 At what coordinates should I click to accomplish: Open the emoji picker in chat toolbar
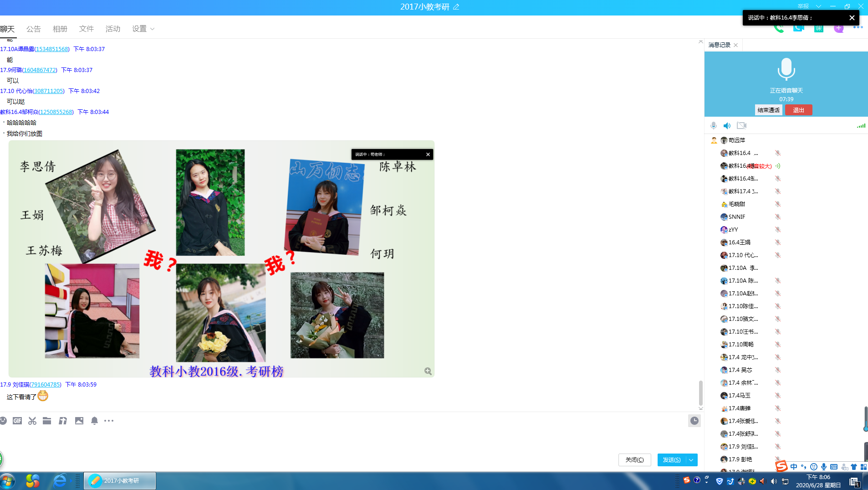pos(3,421)
